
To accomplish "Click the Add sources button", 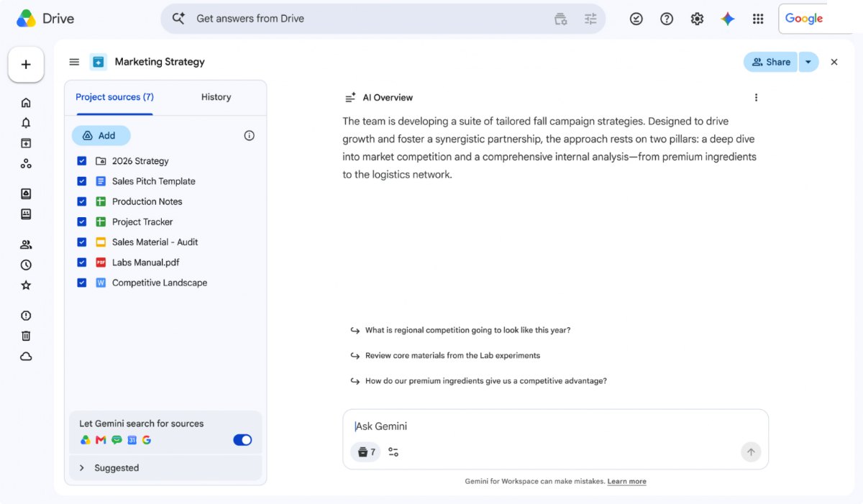I will [x=101, y=135].
